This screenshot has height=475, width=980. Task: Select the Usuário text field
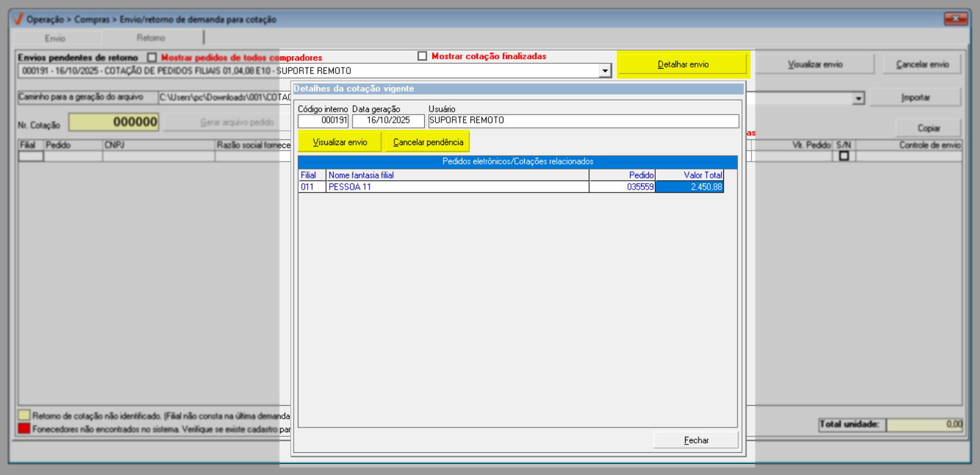583,120
